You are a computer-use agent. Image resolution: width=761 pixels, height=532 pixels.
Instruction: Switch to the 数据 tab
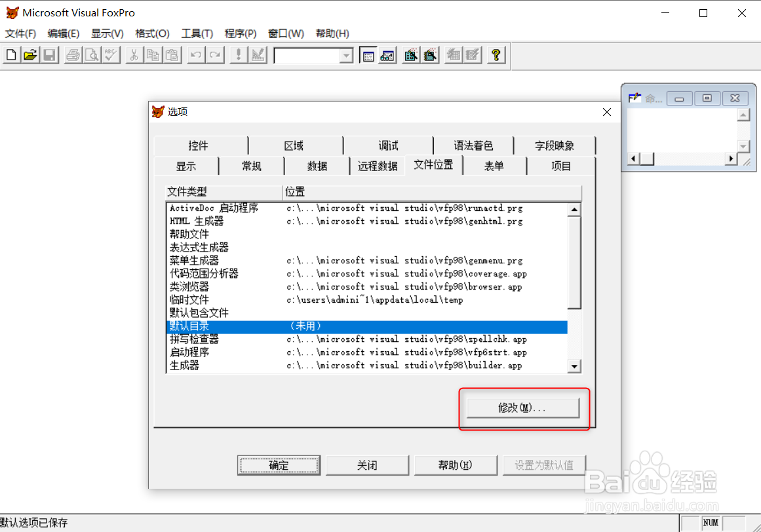317,166
